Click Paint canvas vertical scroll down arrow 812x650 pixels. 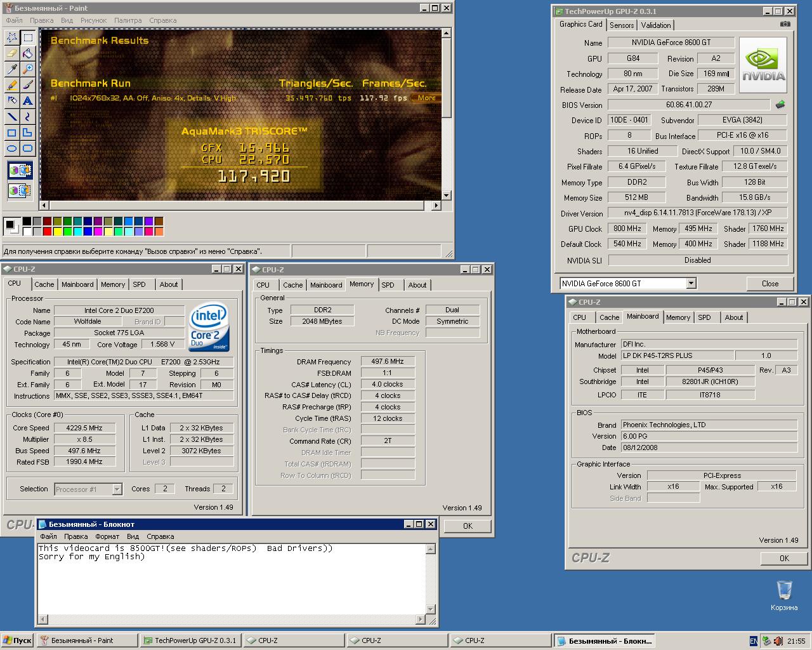(446, 195)
